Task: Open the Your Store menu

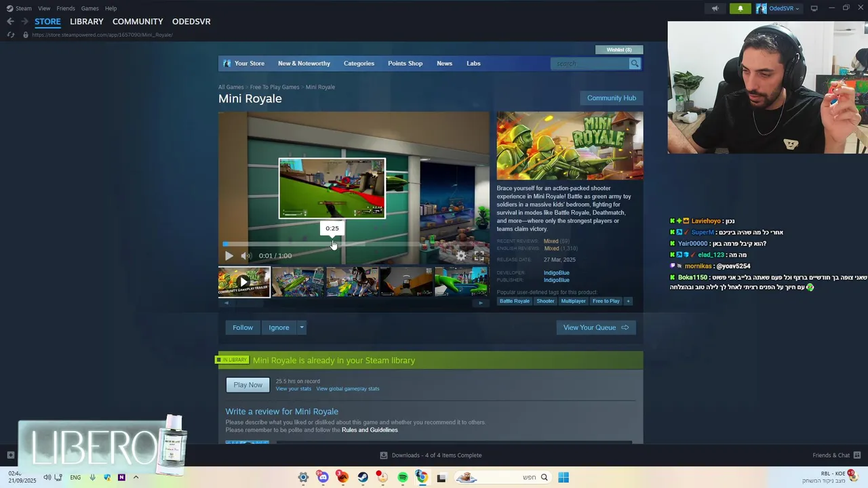Action: pos(243,64)
